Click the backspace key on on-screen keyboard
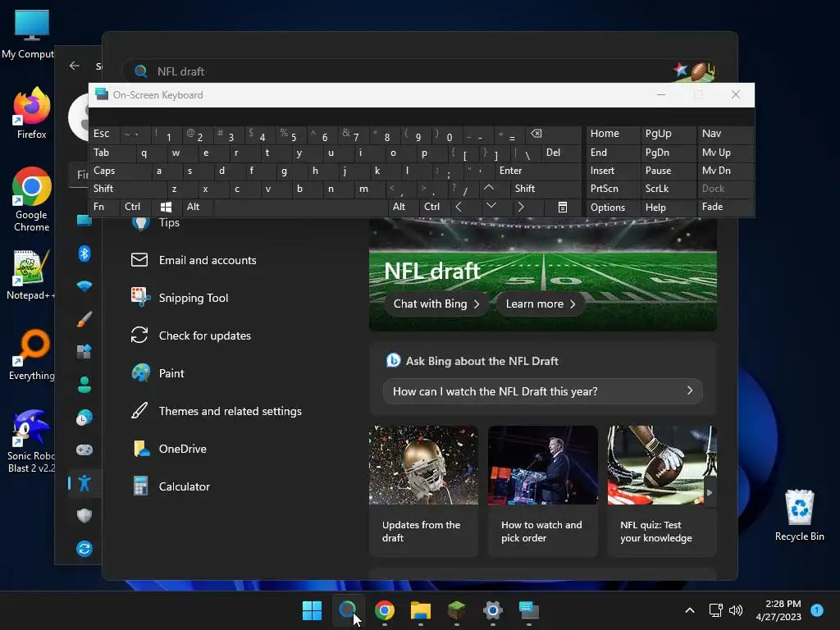 coord(554,134)
